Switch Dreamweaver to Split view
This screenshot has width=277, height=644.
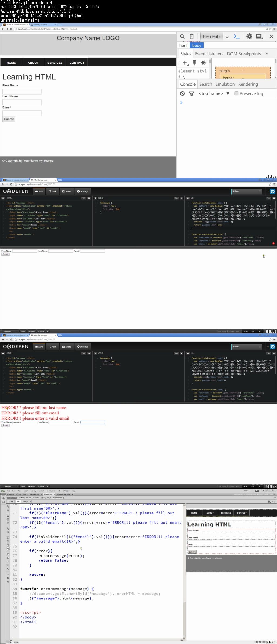tap(18, 501)
